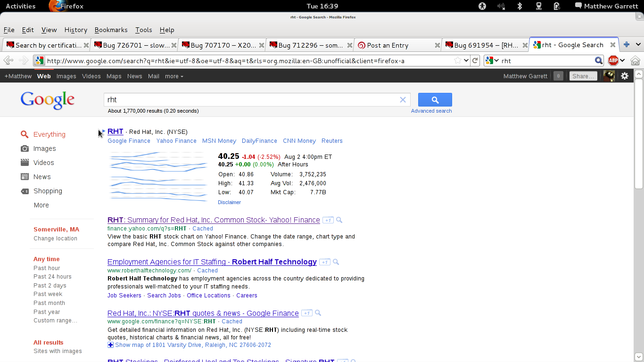Click the Share... button

tap(583, 76)
